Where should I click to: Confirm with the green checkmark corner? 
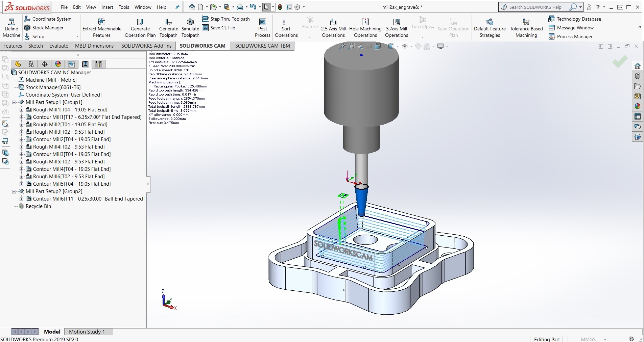click(620, 62)
